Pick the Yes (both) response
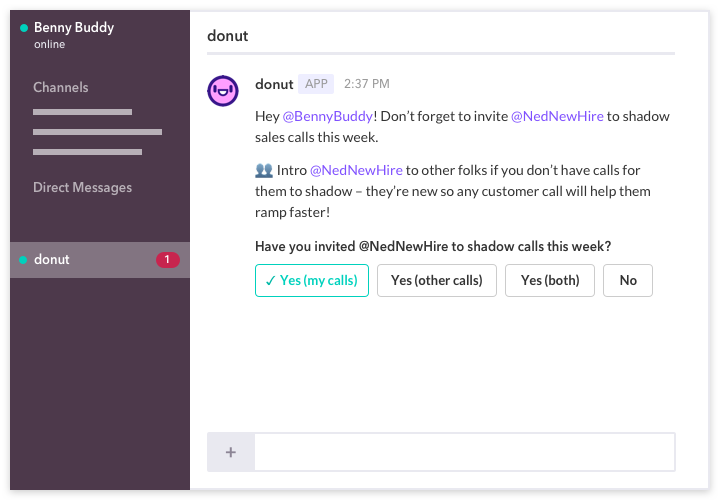The image size is (720, 500). [x=550, y=281]
